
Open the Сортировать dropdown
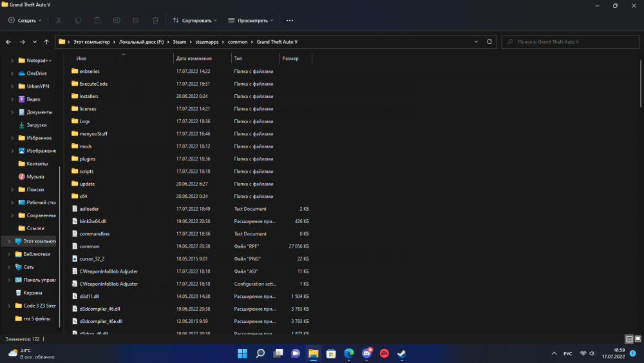pyautogui.click(x=194, y=20)
